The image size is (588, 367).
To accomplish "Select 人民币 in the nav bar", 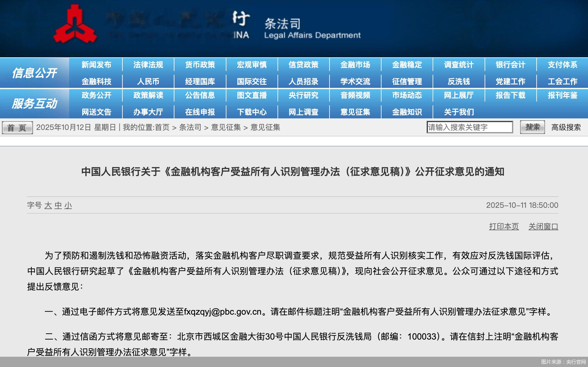I will click(148, 82).
